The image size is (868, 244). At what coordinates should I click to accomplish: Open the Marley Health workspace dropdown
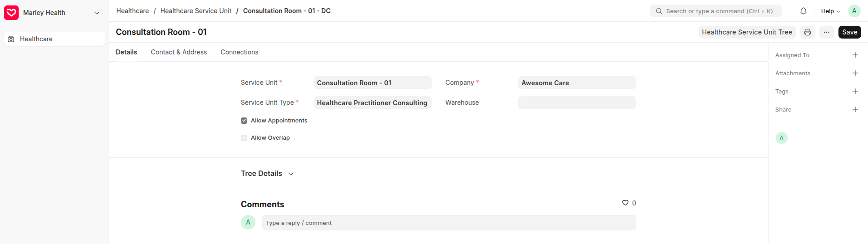(x=97, y=13)
